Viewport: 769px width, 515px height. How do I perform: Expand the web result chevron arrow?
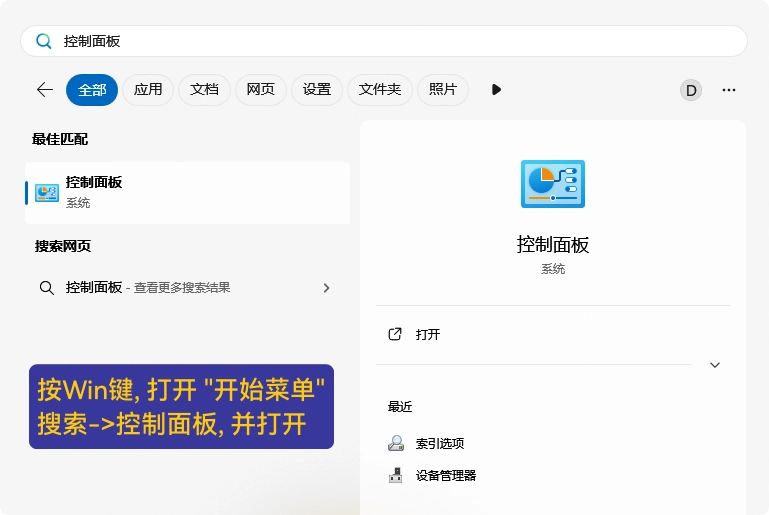click(327, 288)
